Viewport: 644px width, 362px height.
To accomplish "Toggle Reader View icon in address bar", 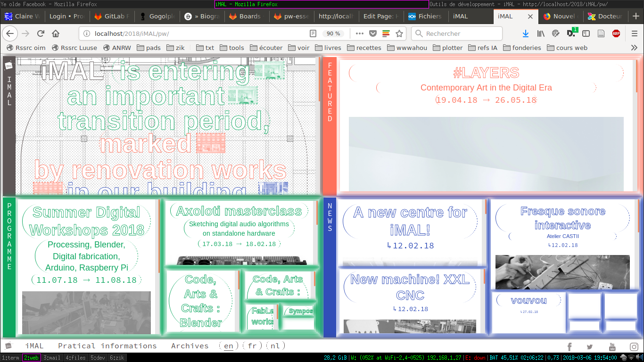I will point(313,33).
